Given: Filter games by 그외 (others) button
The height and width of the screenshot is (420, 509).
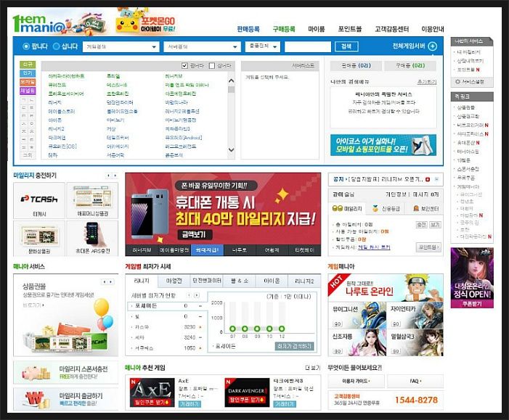Looking at the screenshot, I should (28, 155).
